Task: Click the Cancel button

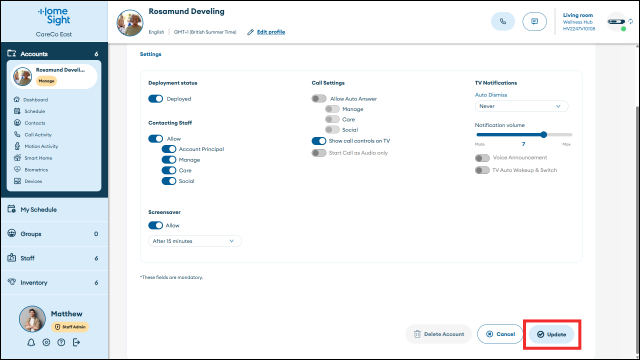Action: point(500,334)
